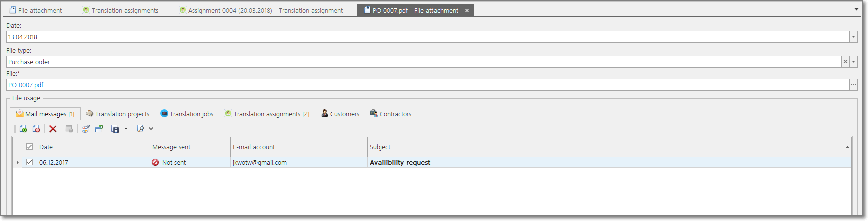Viewport: 868px width, 221px height.
Task: Clear the File type with the X button
Action: [x=845, y=62]
